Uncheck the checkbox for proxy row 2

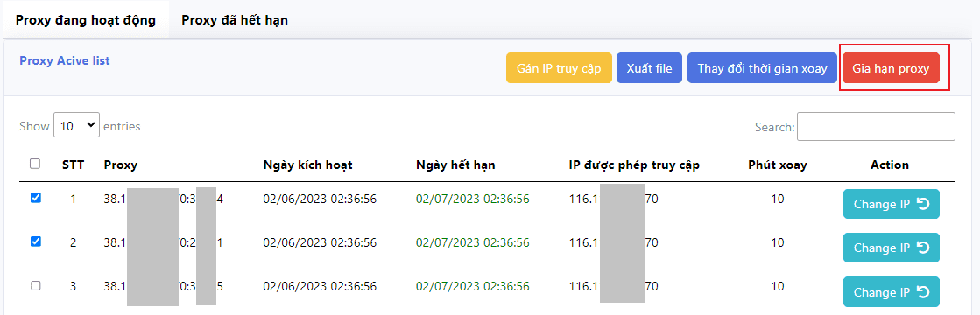coord(36,241)
